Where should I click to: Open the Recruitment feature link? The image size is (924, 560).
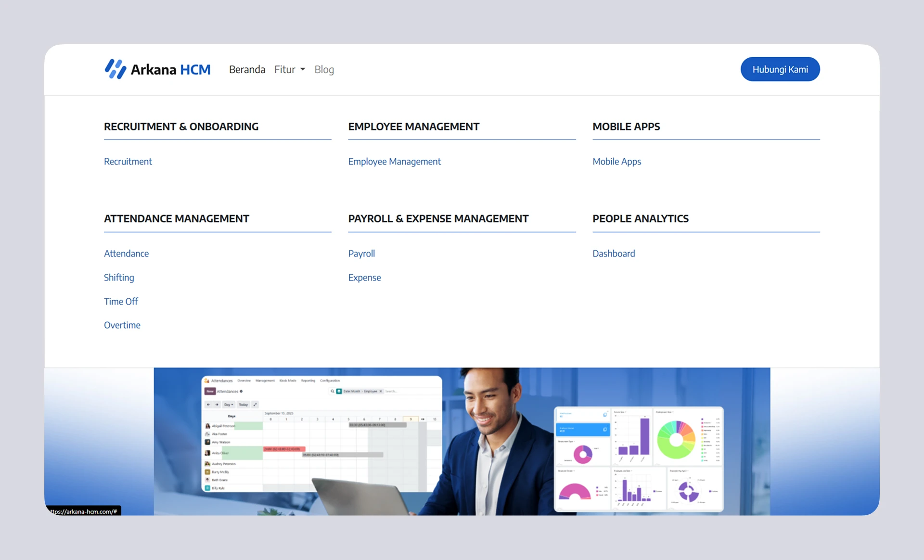point(128,161)
